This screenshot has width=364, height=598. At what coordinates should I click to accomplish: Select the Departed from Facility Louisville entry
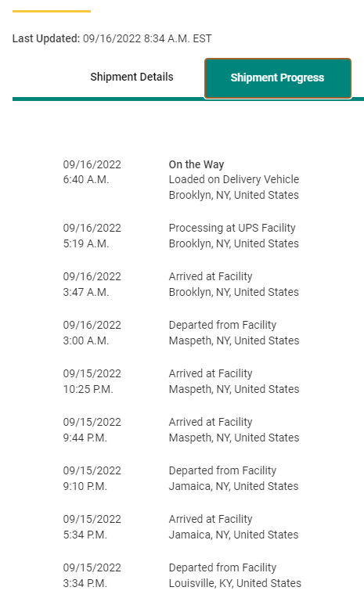[x=235, y=575]
